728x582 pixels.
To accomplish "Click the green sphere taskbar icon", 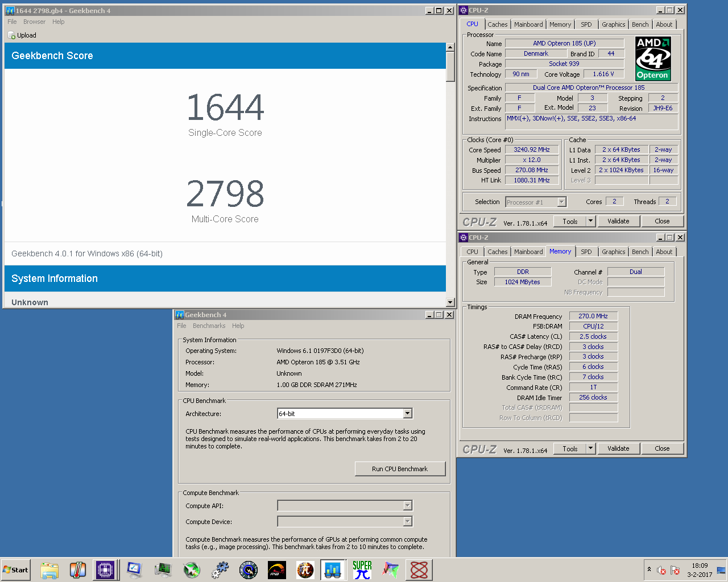I will [x=192, y=569].
